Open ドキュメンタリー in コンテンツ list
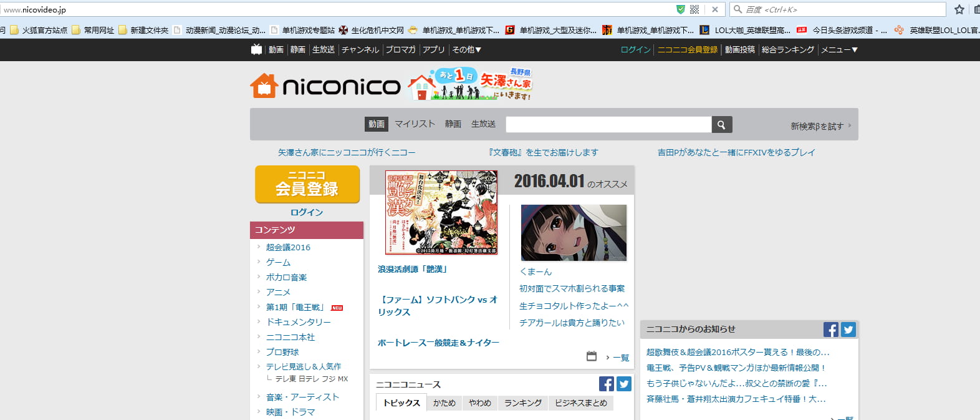This screenshot has width=980, height=420. (x=299, y=322)
